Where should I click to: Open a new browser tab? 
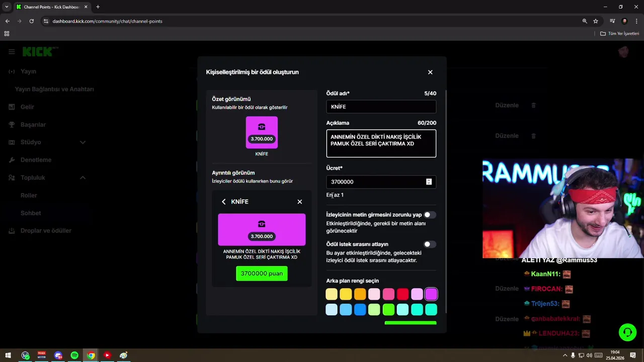(x=98, y=7)
